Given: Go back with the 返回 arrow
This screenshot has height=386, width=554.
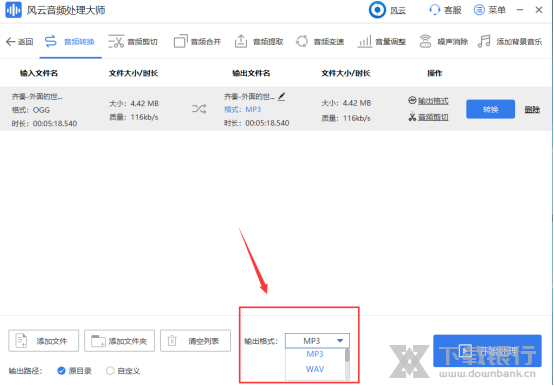Looking at the screenshot, I should click(19, 42).
